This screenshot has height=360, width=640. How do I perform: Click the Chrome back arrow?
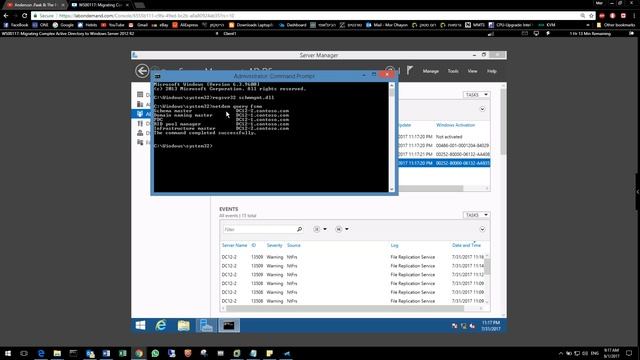click(6, 16)
